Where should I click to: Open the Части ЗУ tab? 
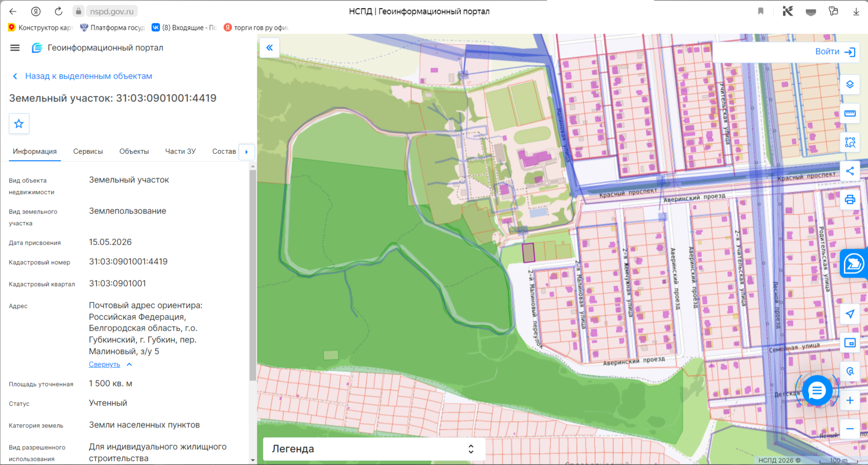tap(180, 152)
